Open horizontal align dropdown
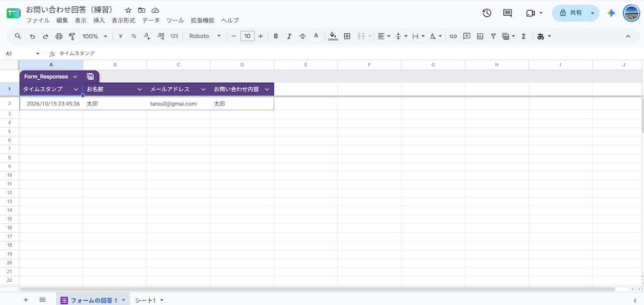644x305 pixels. [384, 36]
